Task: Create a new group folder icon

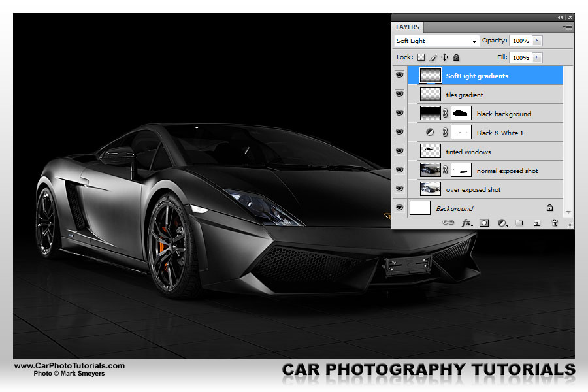Action: click(519, 223)
